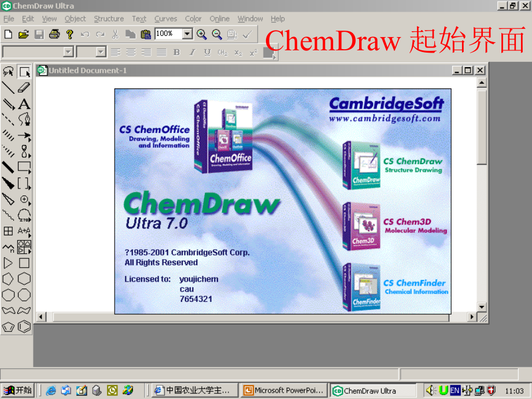Open the Structure menu
532x399 pixels.
coord(109,19)
